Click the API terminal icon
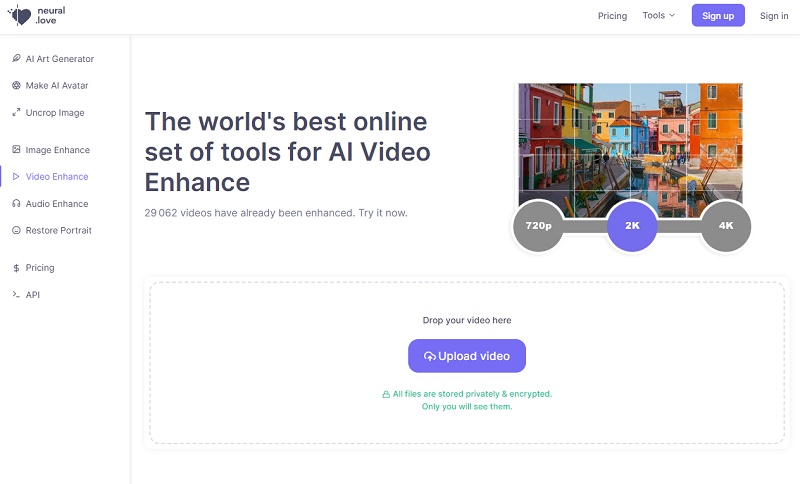 (x=16, y=294)
